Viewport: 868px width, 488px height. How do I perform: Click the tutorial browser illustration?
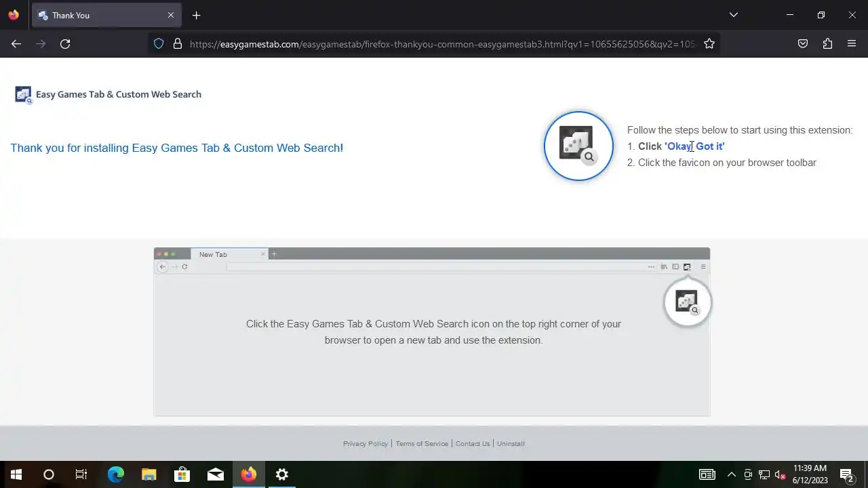click(x=432, y=331)
